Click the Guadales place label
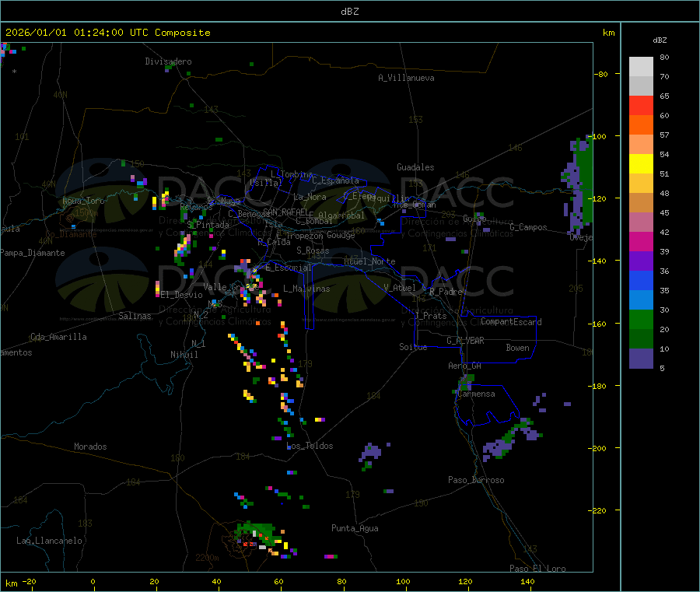Screen dimensions: 700x592 click(x=415, y=167)
